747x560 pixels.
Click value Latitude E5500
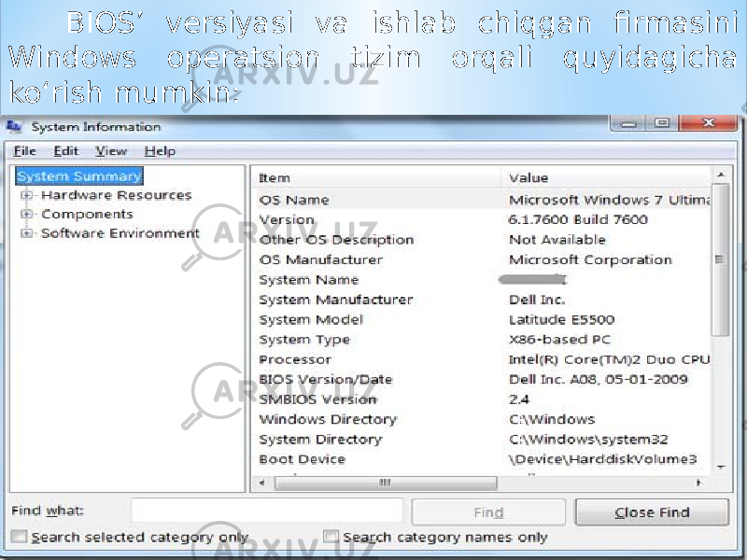562,320
